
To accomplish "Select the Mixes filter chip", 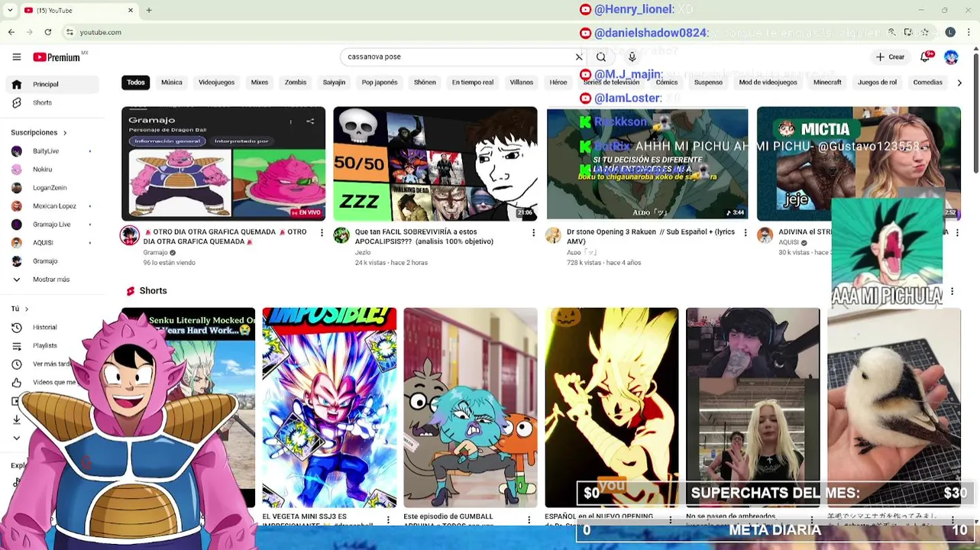I will point(259,82).
